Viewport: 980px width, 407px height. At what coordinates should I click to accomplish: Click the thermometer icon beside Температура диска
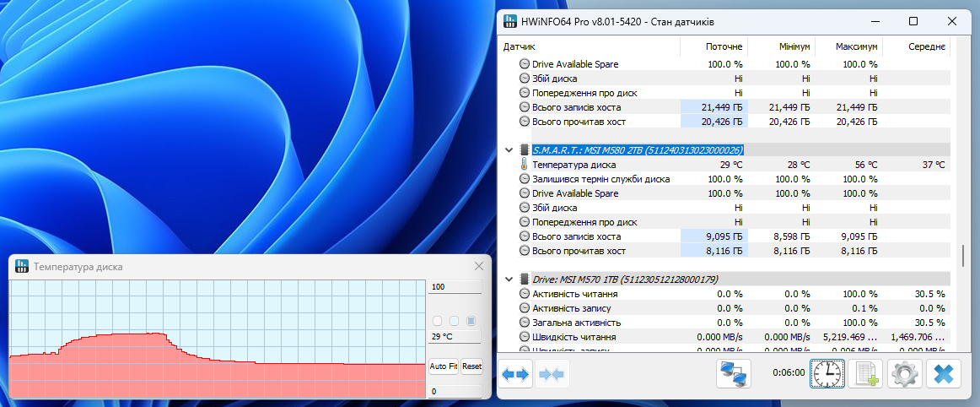coord(525,165)
